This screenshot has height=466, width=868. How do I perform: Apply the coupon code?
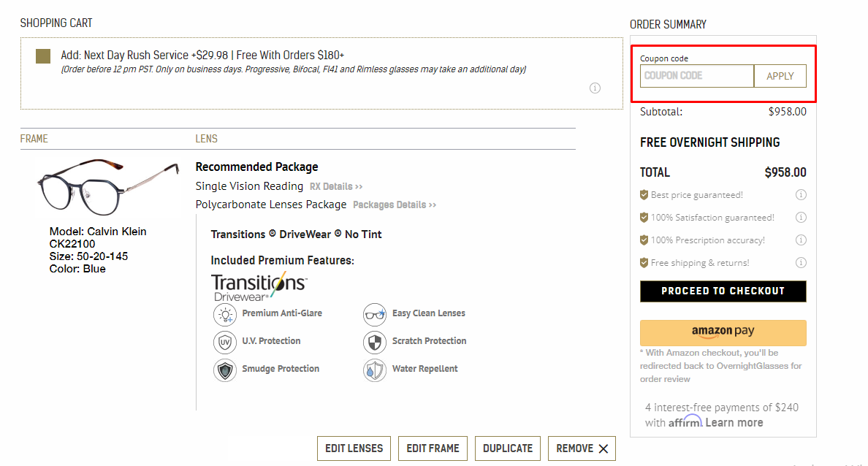tap(780, 76)
